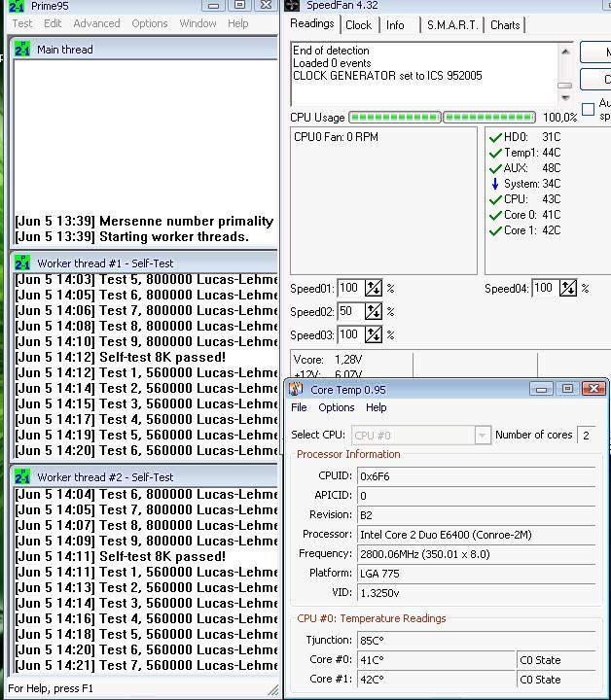Screen dimensions: 611x700
Task: Click Main thread window icon
Action: point(21,50)
